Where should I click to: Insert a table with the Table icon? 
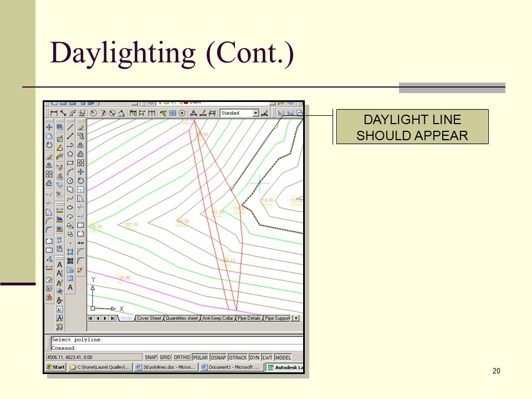[x=70, y=279]
